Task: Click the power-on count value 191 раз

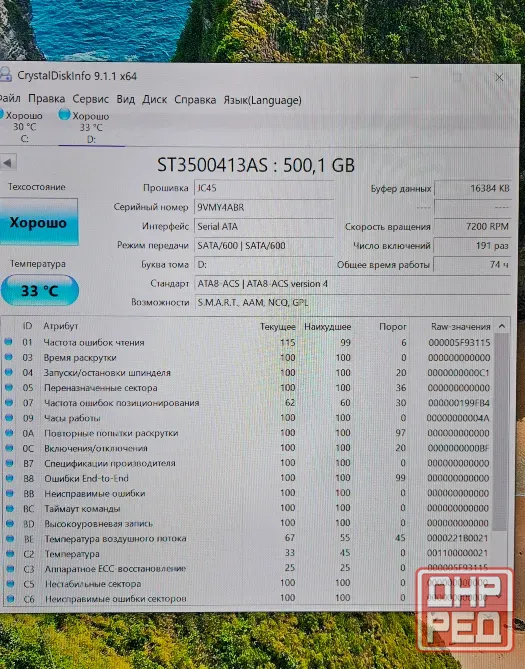Action: (472, 246)
